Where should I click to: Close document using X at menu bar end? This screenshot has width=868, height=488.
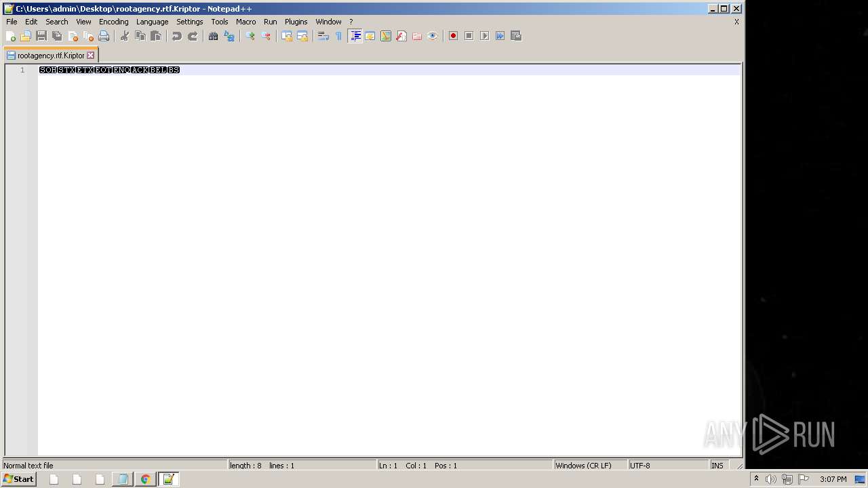pos(736,22)
